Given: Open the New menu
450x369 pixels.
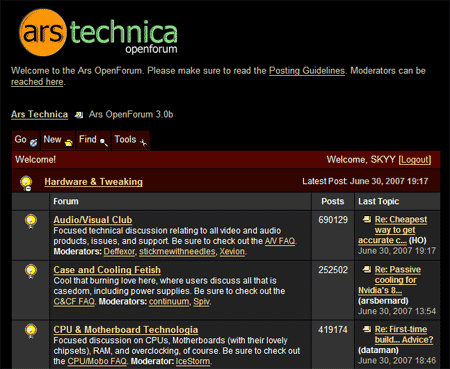Looking at the screenshot, I should [x=58, y=140].
